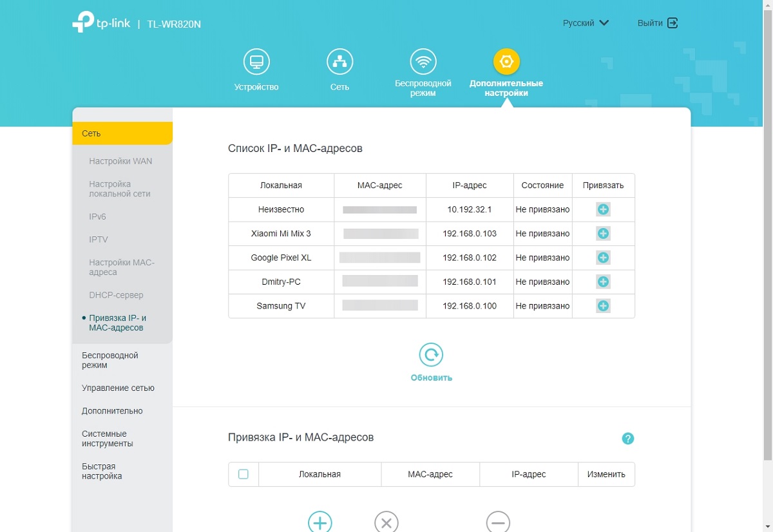The width and height of the screenshot is (773, 532).
Task: Open IPv6 sidebar item
Action: click(x=97, y=217)
